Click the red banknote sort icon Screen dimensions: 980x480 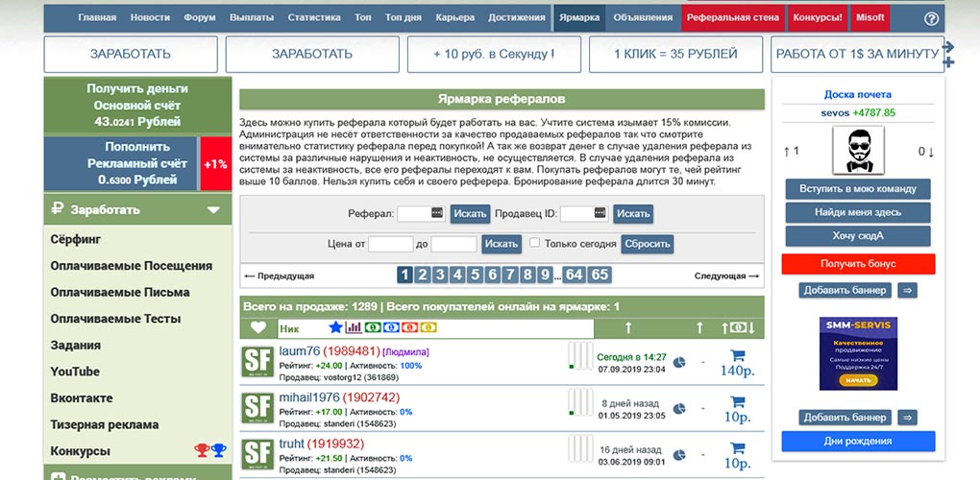pos(410,327)
